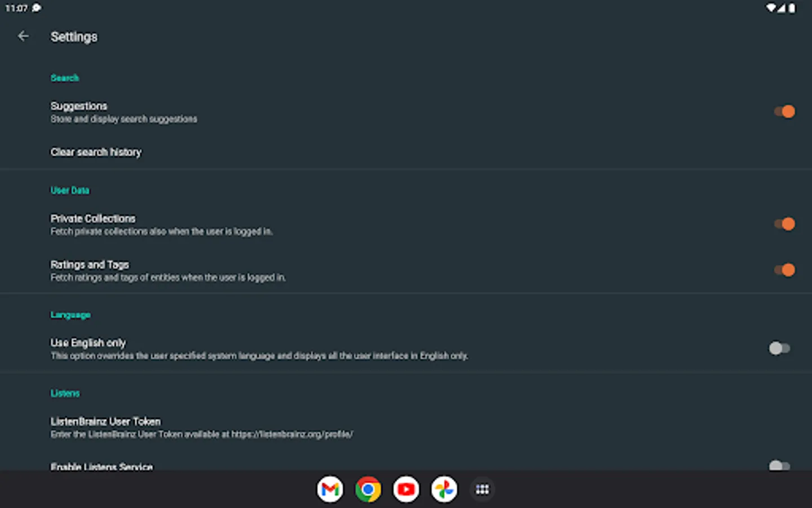Enable the Listens Service switch

point(779,466)
